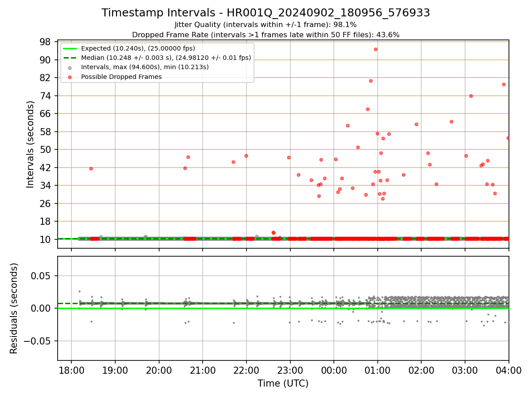Viewport: 532px width, 399px height.
Task: Click the solid green line sample beside "Expected"
Action: pos(70,48)
